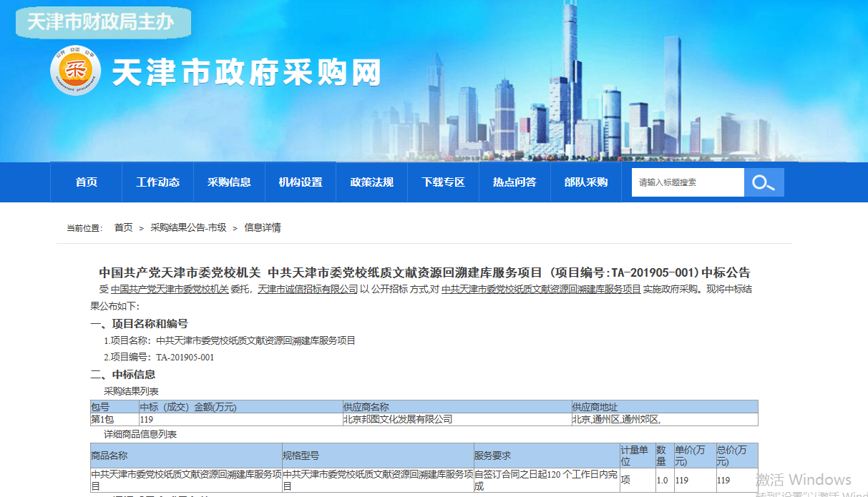Open the 首页 navigation menu
Viewport: 868px width, 497px height.
(x=87, y=182)
